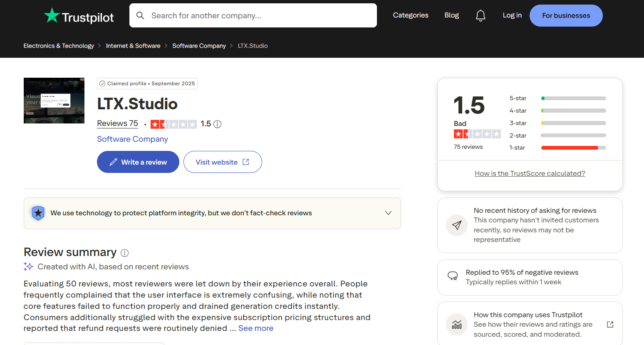Filter reviews by the 1-star bar

pos(557,148)
